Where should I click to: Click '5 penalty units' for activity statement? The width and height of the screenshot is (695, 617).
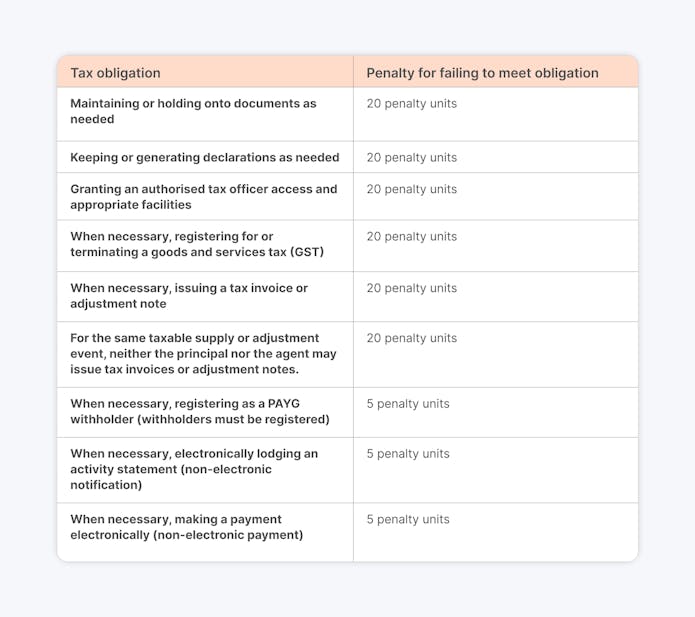pyautogui.click(x=408, y=454)
